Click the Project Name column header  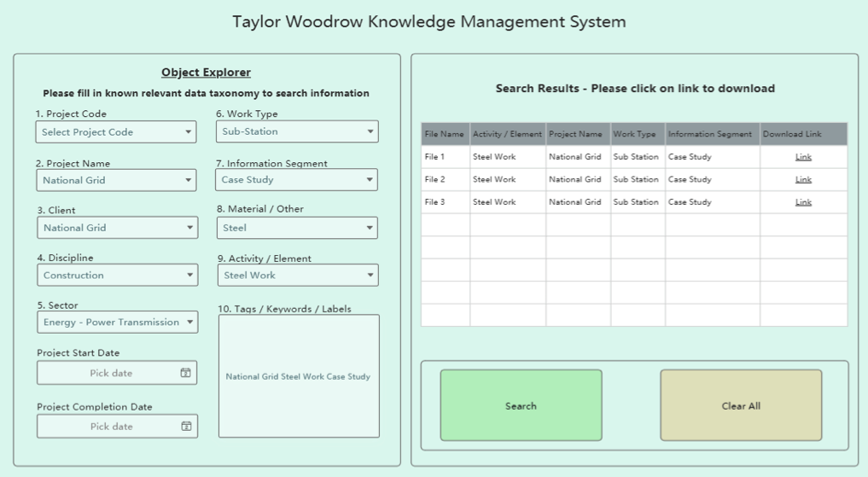click(578, 134)
